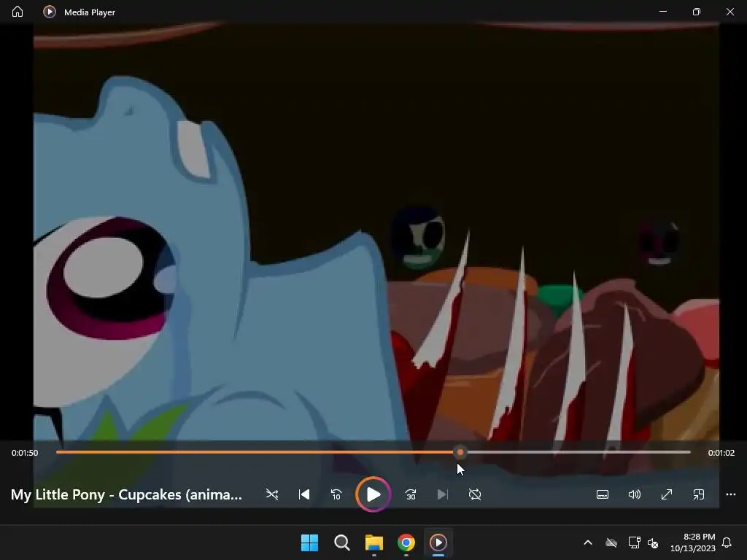Toggle repeat mode

474,494
